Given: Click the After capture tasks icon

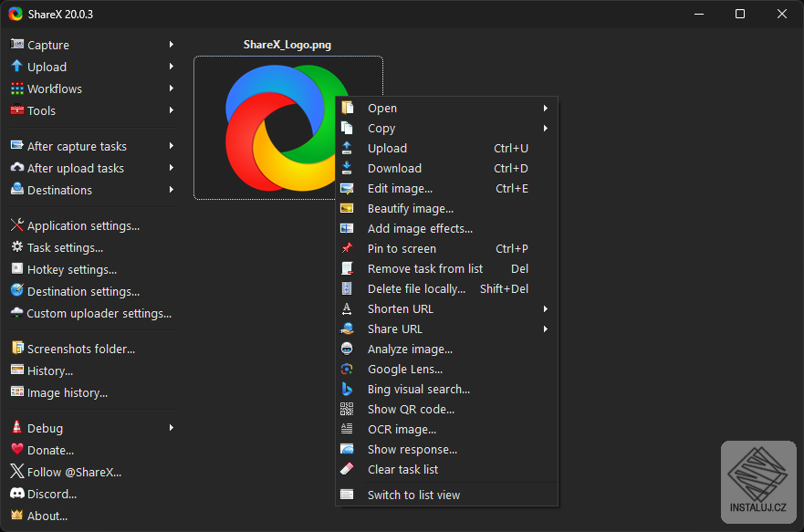Looking at the screenshot, I should pyautogui.click(x=17, y=146).
